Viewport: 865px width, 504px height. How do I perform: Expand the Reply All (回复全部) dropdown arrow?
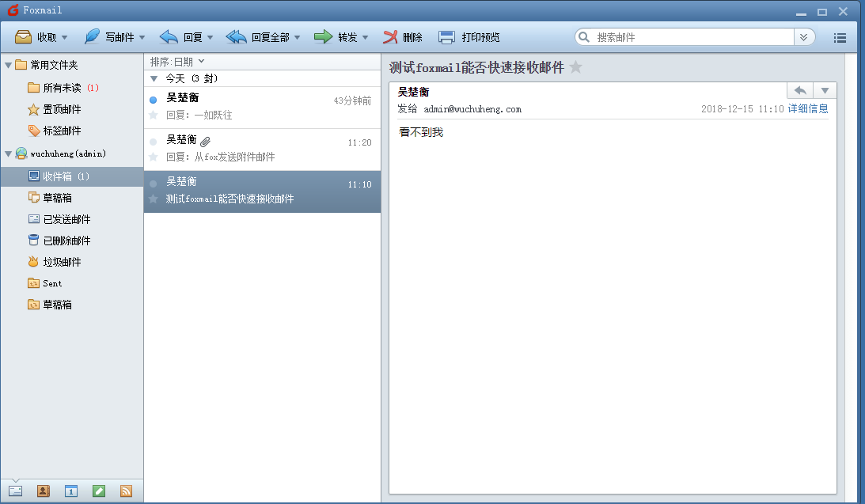tap(298, 37)
